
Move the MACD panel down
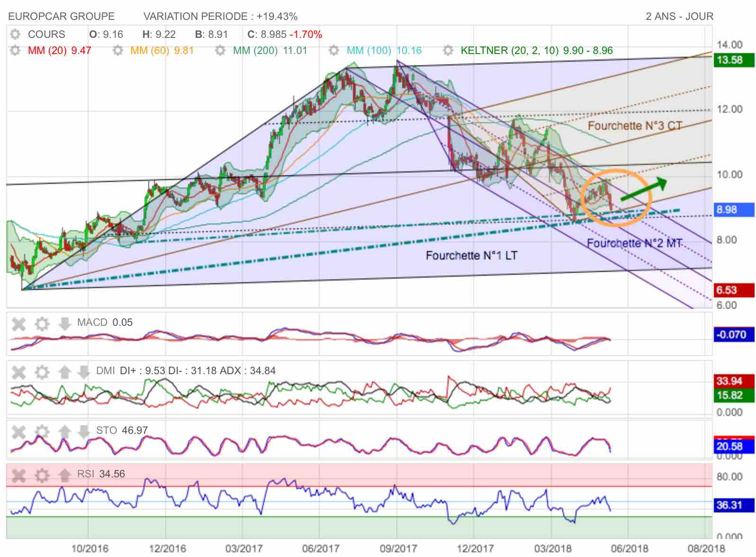(64, 324)
